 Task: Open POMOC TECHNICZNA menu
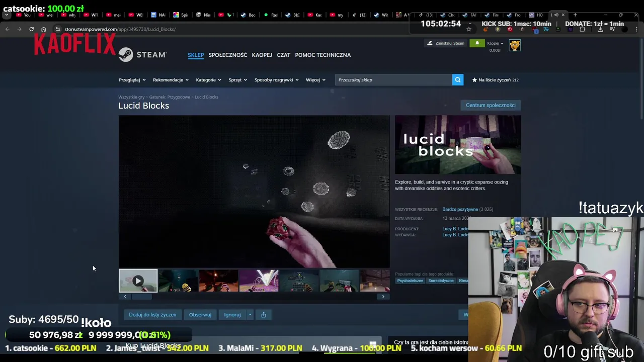(323, 55)
